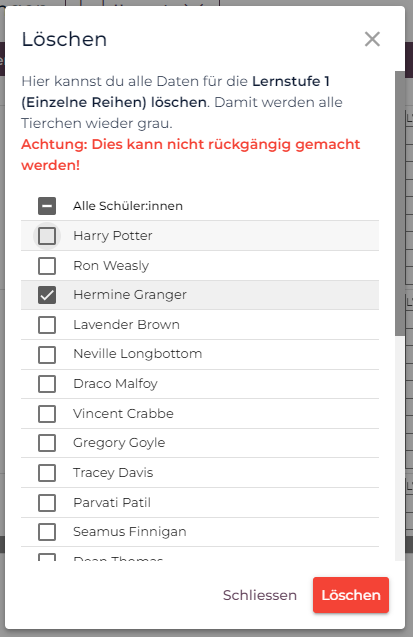Tick the Tracey Davis checkbox
The width and height of the screenshot is (413, 637).
coord(47,473)
